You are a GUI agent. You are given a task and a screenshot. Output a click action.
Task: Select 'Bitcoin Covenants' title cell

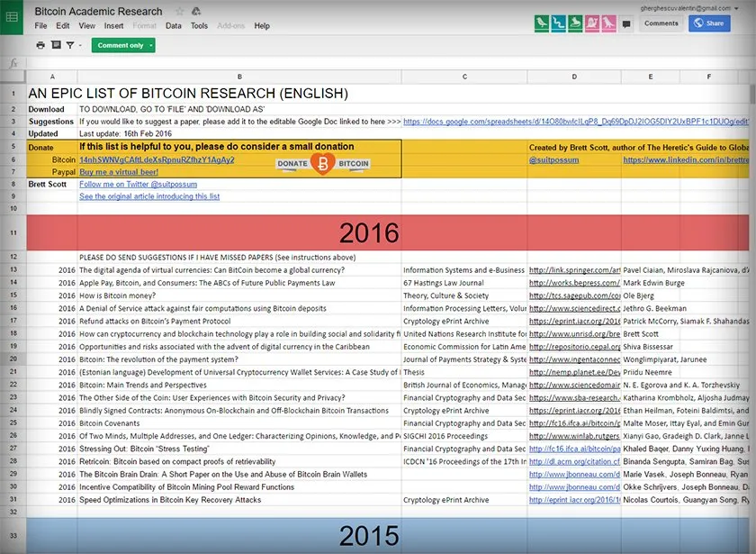coord(239,423)
